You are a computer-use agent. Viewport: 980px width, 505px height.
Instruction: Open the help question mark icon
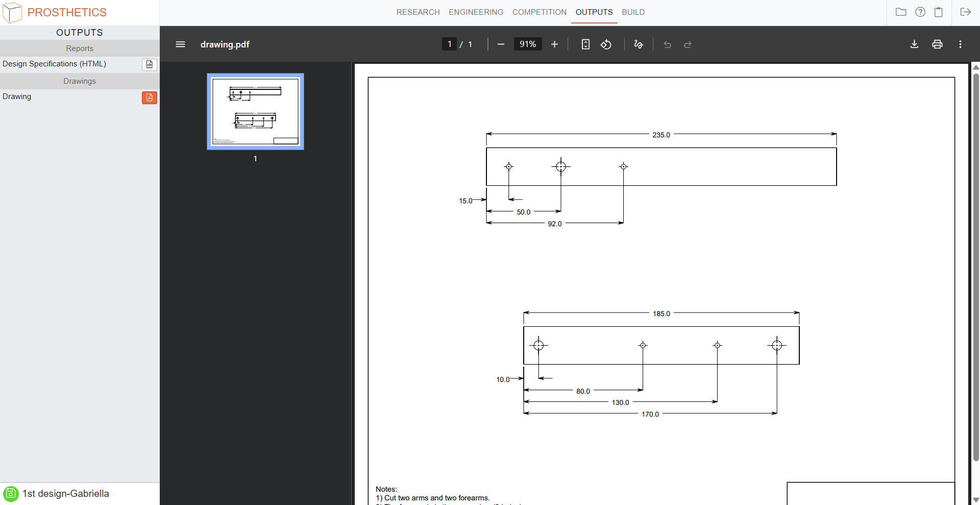point(920,12)
